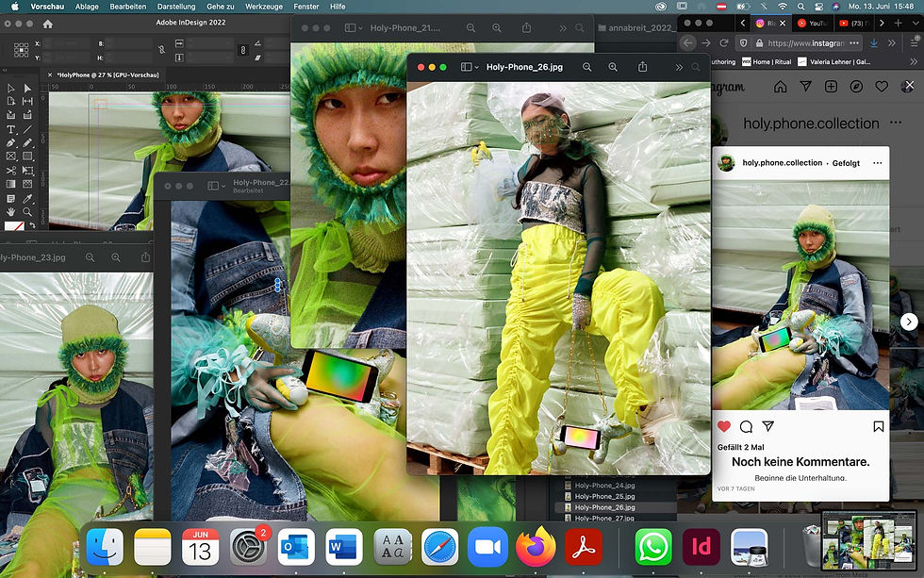Open Instagram direct messages paper-plane icon
The height and width of the screenshot is (578, 924).
[805, 87]
